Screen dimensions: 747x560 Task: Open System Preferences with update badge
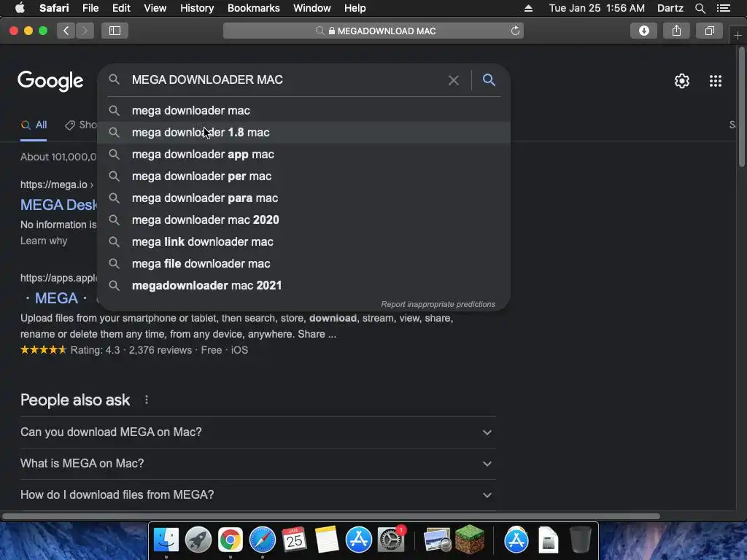point(391,540)
